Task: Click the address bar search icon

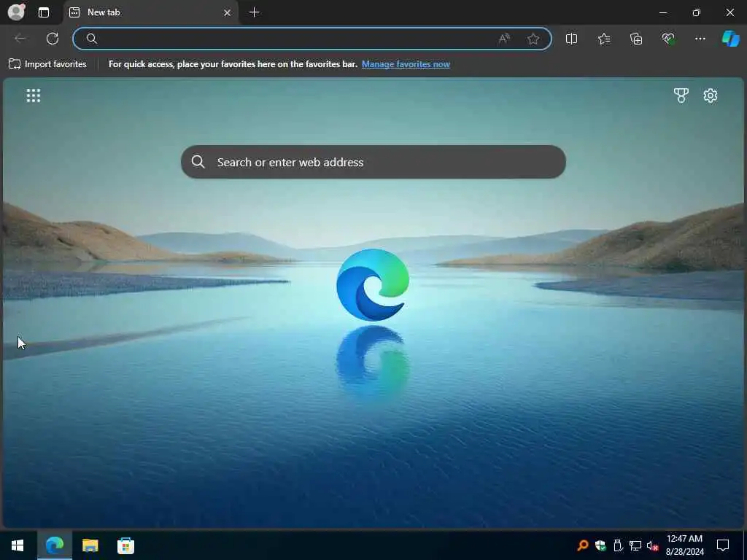Action: pyautogui.click(x=92, y=39)
